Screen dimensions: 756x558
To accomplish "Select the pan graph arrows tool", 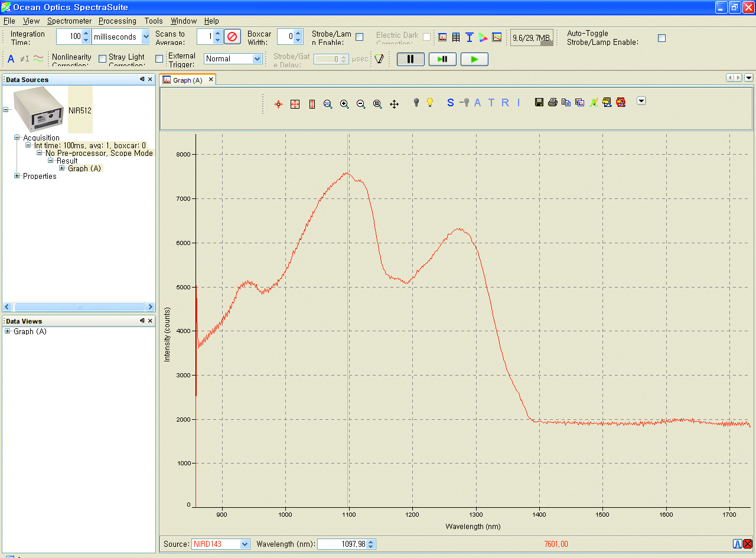I will pyautogui.click(x=394, y=104).
